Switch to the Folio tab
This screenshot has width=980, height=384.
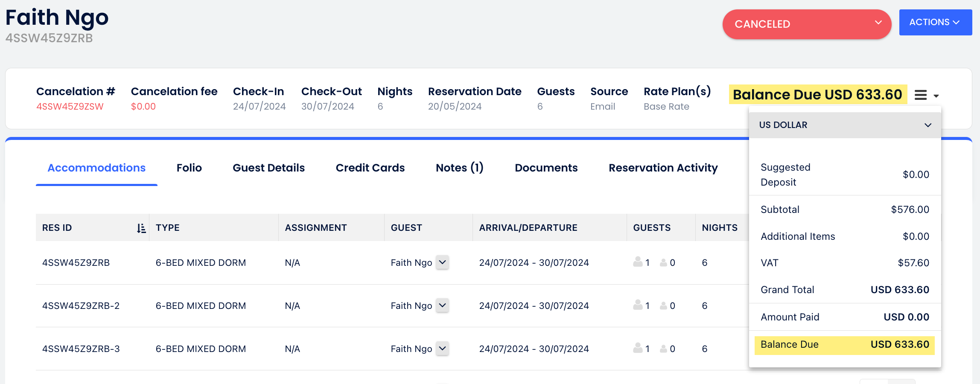pos(189,168)
